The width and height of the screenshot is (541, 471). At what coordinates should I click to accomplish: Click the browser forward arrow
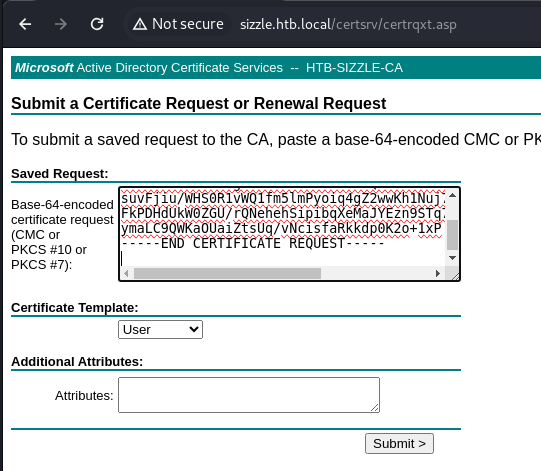pos(61,24)
